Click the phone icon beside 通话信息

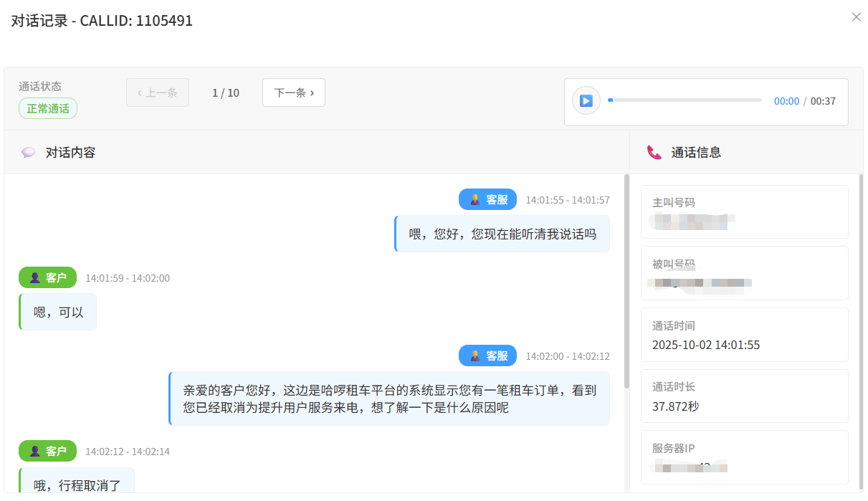tap(654, 152)
